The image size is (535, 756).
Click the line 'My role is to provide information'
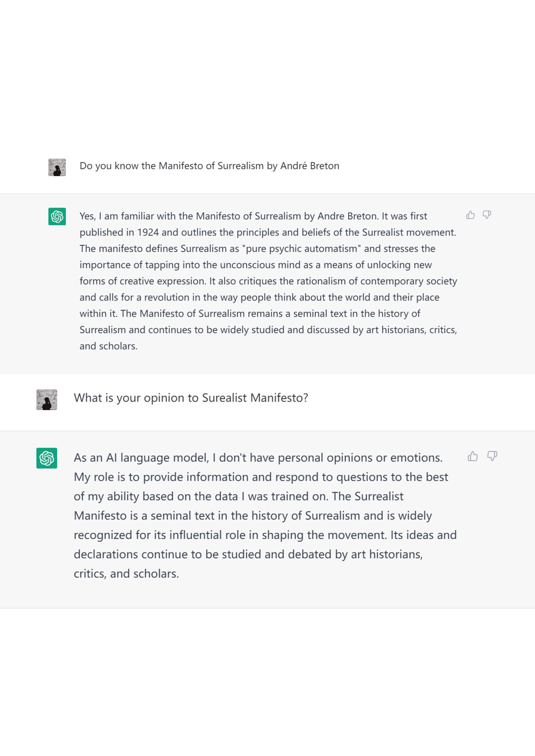click(x=261, y=477)
